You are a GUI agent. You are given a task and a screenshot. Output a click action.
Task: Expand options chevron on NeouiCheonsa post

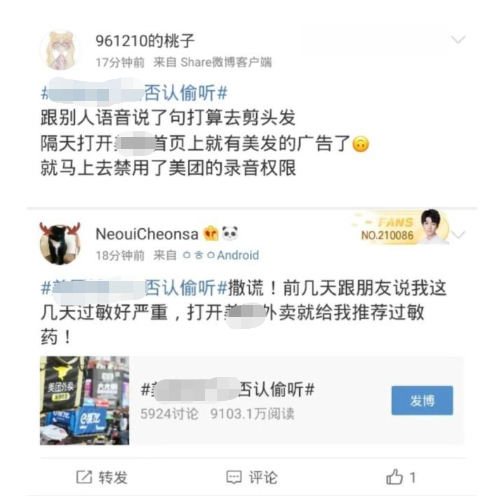pyautogui.click(x=459, y=235)
